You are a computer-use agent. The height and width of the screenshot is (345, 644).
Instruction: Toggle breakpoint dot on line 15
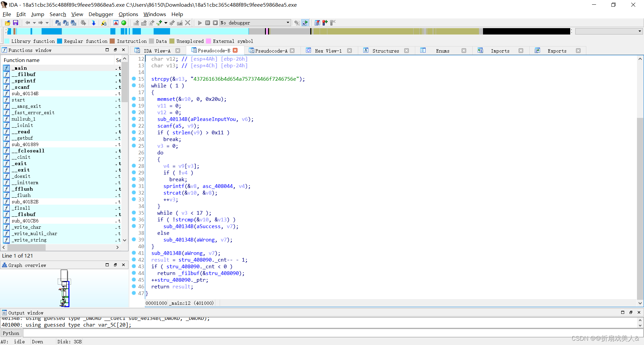pos(134,79)
